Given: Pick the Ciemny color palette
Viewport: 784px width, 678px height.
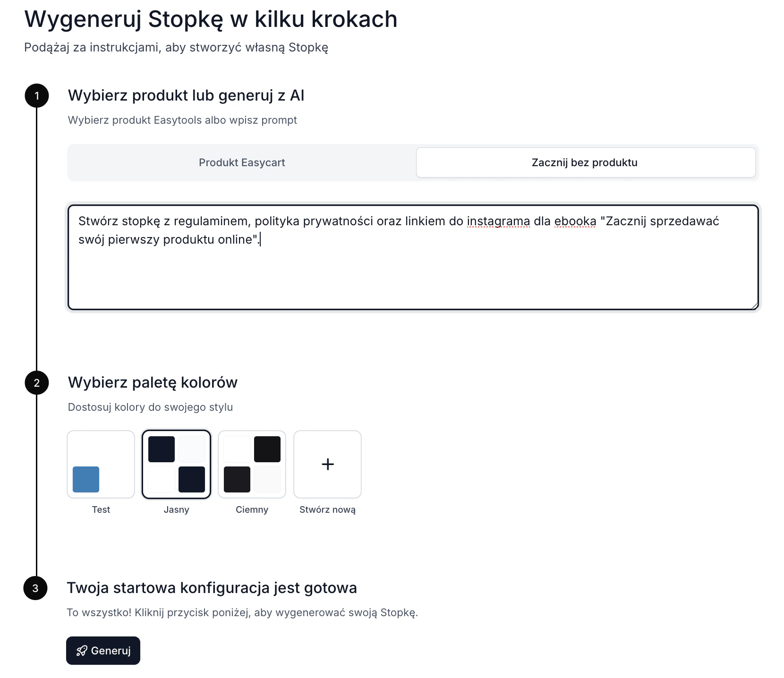Looking at the screenshot, I should [x=252, y=464].
